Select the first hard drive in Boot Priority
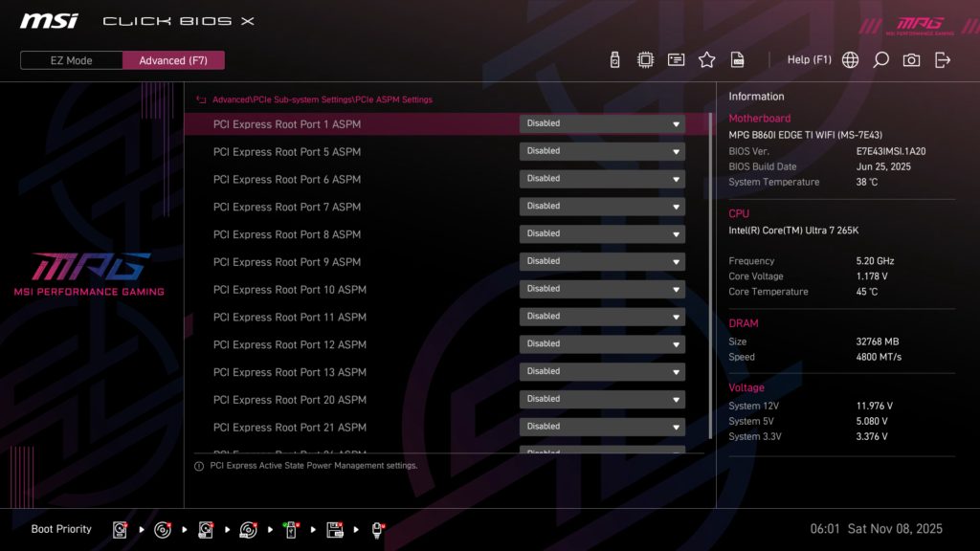Screen dimensions: 980x551 pos(120,529)
